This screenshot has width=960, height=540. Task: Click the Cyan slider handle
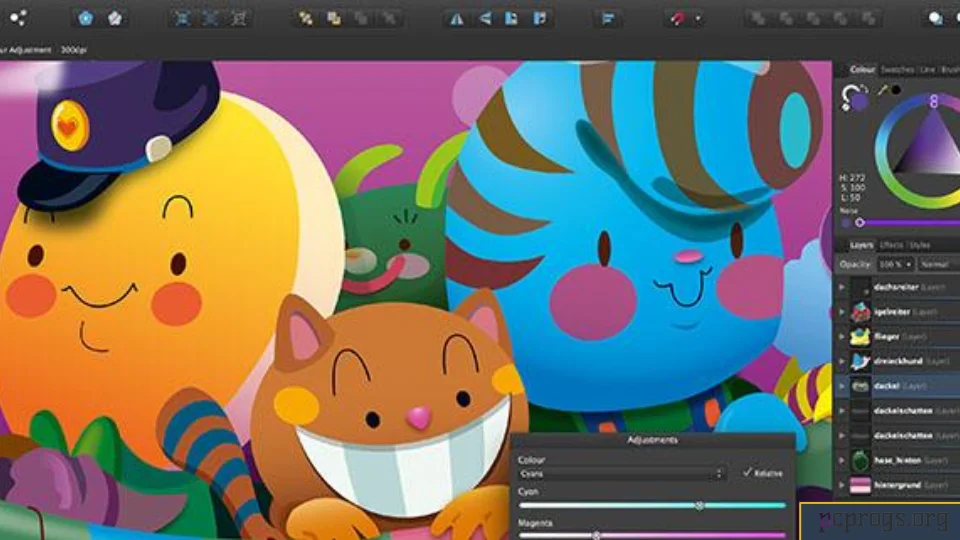pyautogui.click(x=699, y=505)
